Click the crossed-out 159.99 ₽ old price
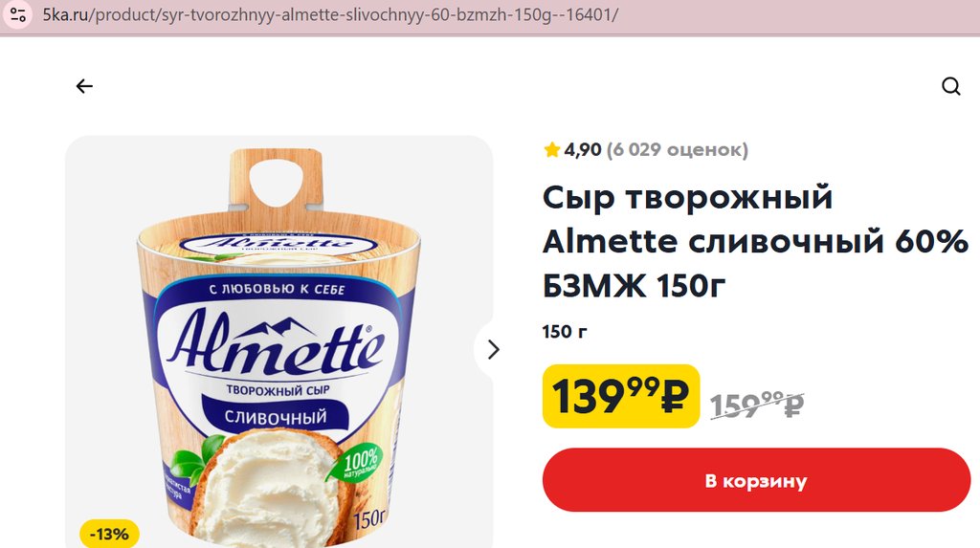 [x=756, y=406]
